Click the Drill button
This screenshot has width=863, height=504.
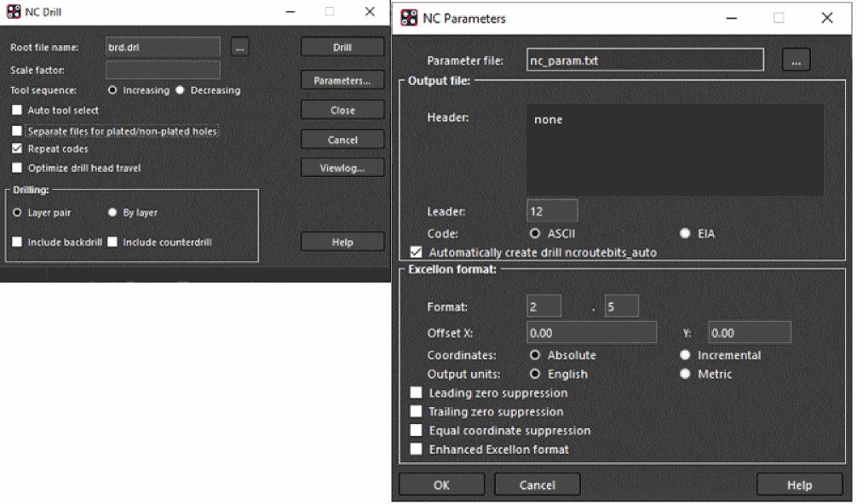coord(342,48)
